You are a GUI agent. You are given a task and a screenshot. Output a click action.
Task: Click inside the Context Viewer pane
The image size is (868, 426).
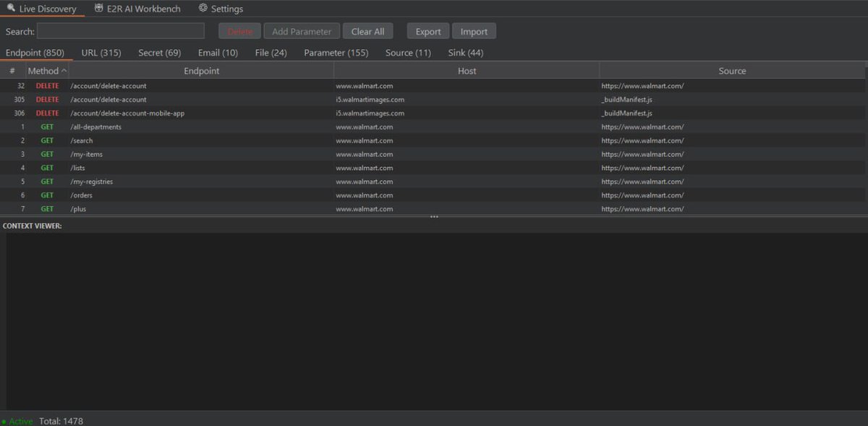click(437, 321)
